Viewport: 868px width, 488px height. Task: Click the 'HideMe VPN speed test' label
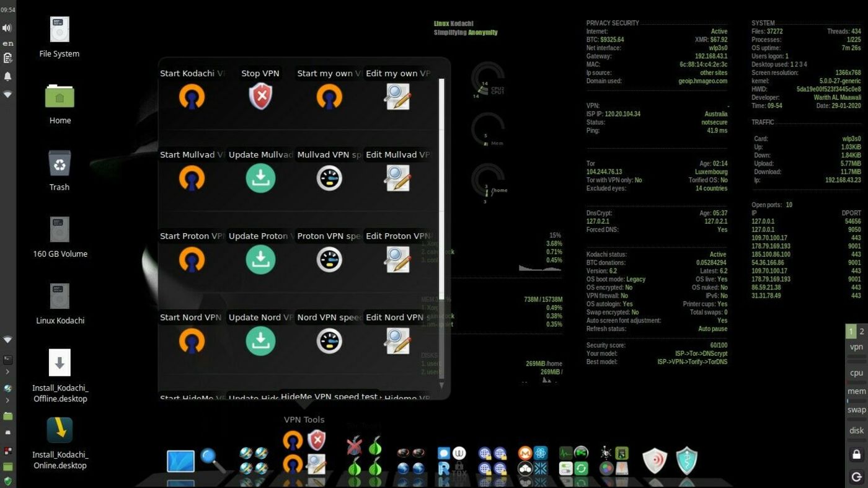[329, 396]
